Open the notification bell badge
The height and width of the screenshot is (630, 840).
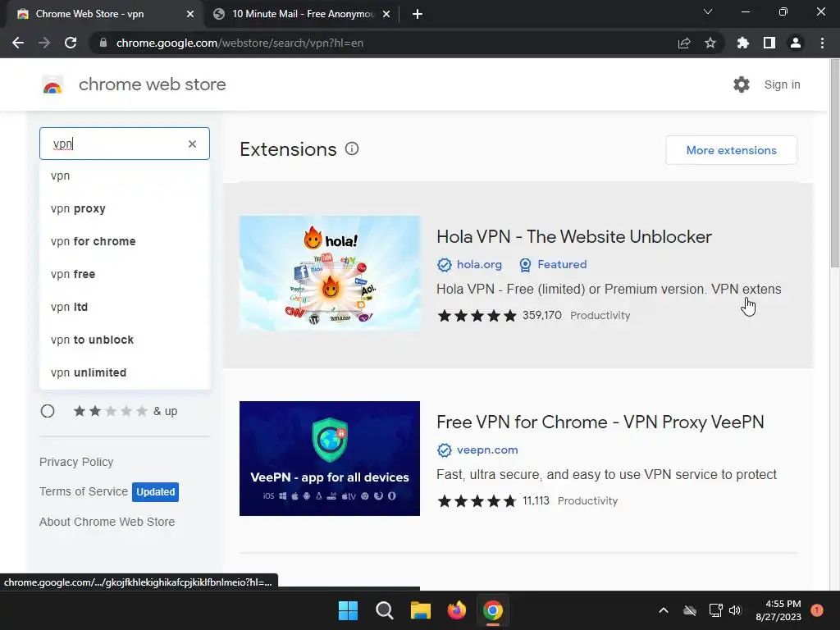click(817, 610)
